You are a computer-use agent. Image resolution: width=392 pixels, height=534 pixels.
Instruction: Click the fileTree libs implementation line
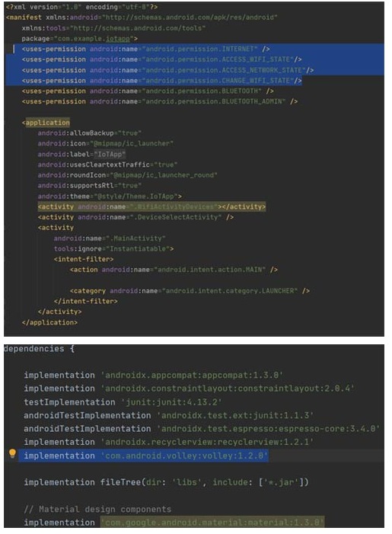click(166, 482)
